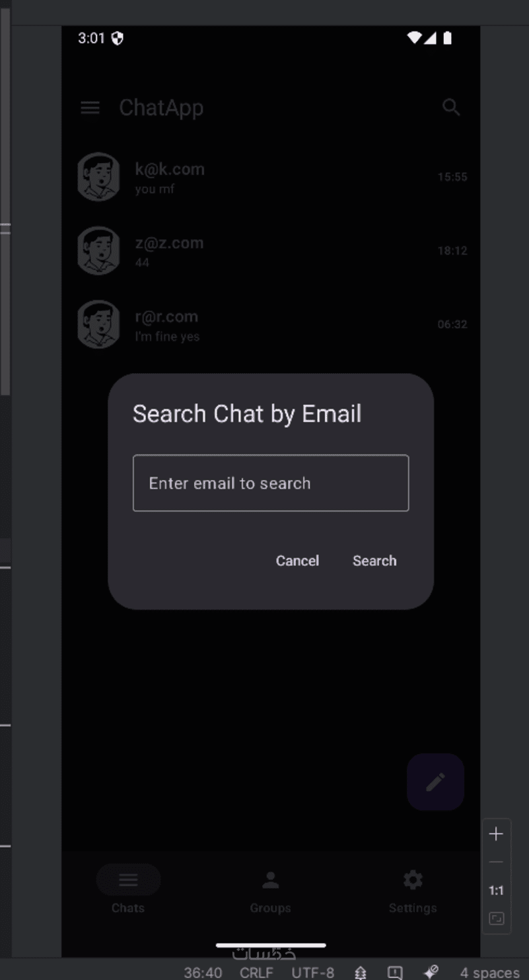Screen dimensions: 529x980
Task: Tap the pencil compose floating button
Action: click(x=435, y=782)
